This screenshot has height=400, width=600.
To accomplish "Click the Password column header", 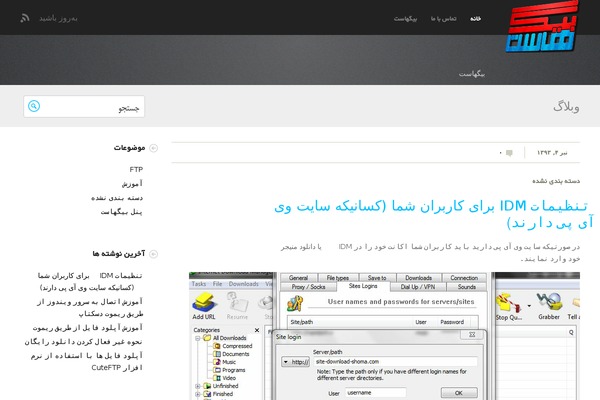I will point(452,322).
